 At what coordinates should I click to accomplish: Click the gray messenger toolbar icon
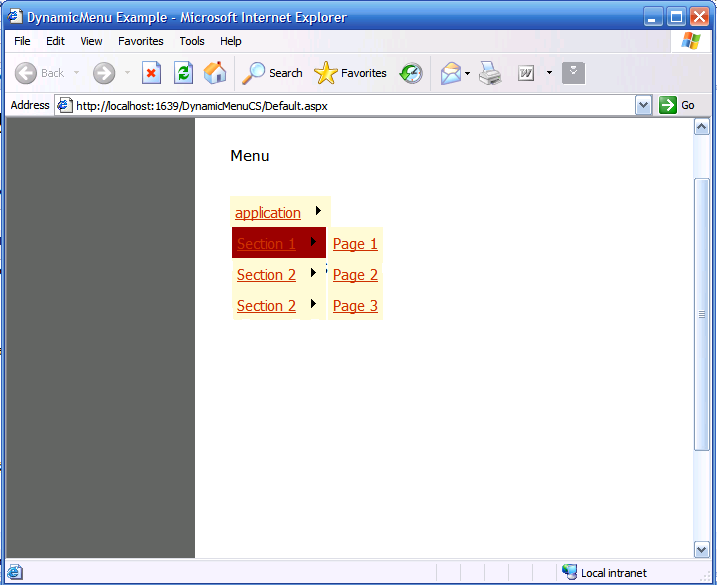click(x=573, y=73)
